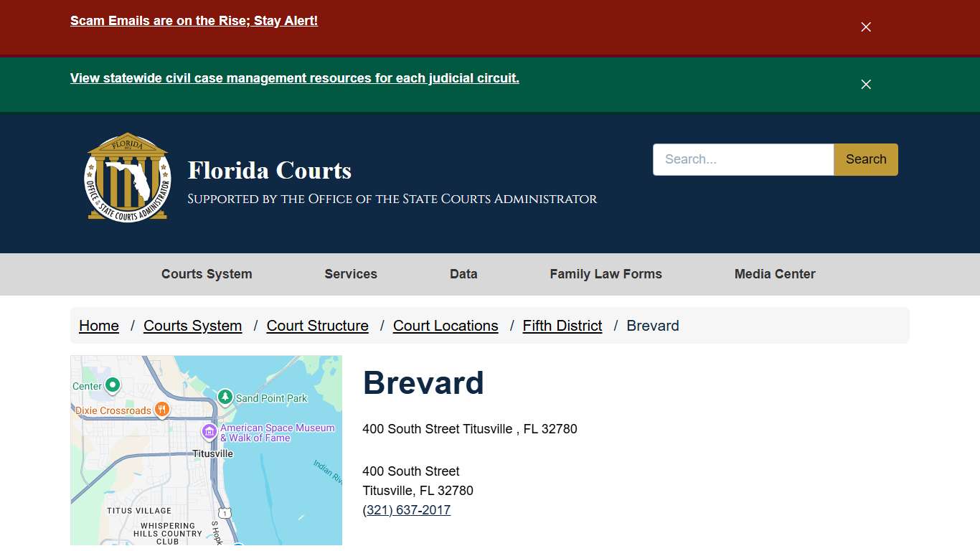Open the Media Center menu
The width and height of the screenshot is (980, 551).
pyautogui.click(x=774, y=274)
